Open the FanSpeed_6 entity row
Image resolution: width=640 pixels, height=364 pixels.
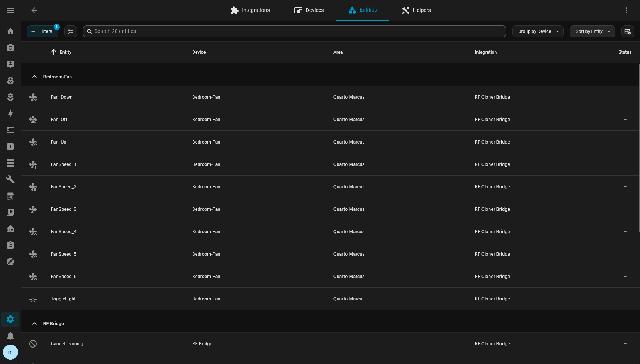tap(330, 277)
